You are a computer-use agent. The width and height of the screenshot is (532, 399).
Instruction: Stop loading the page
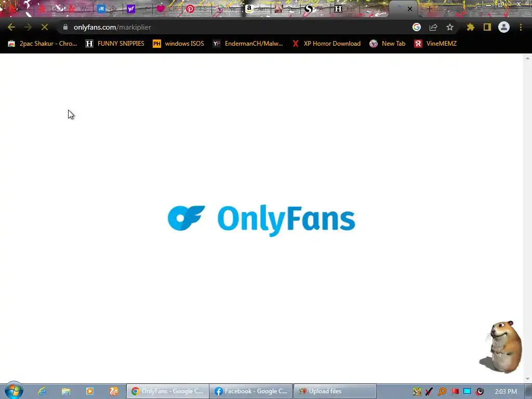pyautogui.click(x=45, y=27)
